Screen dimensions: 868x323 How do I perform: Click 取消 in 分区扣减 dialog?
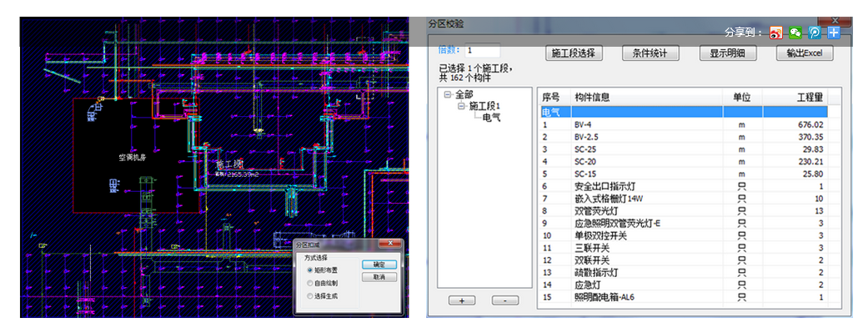pos(379,277)
